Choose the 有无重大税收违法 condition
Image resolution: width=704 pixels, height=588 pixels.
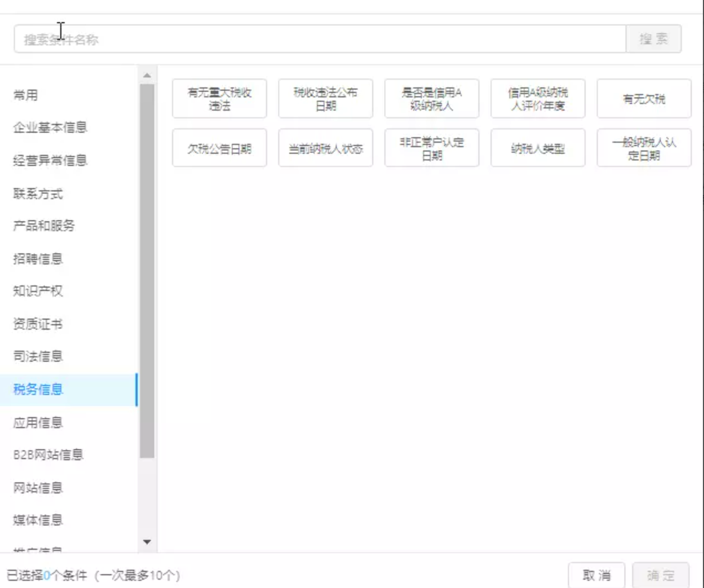pos(220,99)
